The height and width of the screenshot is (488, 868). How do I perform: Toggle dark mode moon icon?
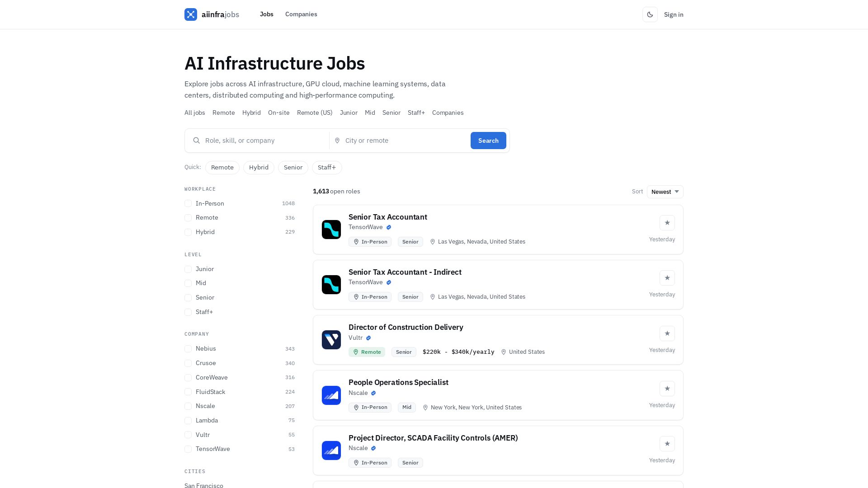(650, 14)
